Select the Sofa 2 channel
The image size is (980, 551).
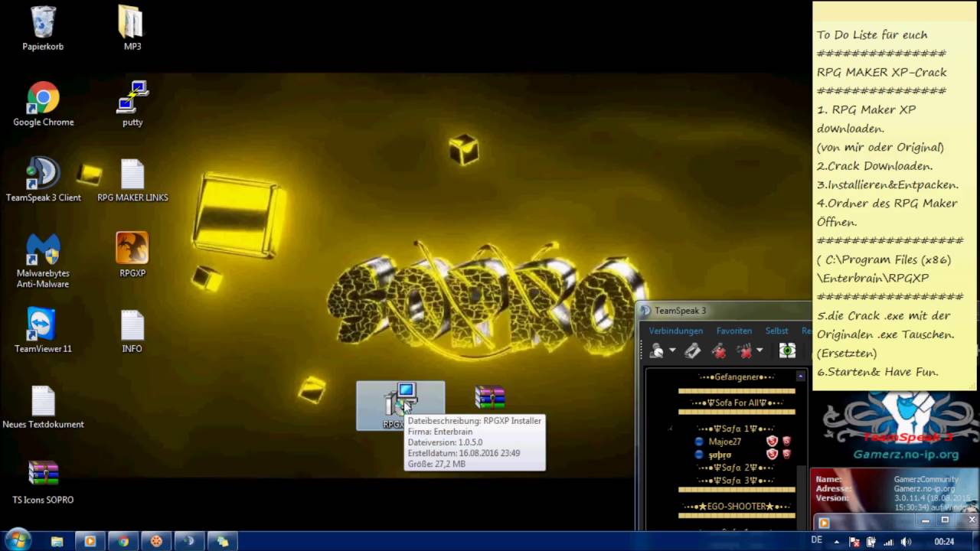tap(737, 468)
